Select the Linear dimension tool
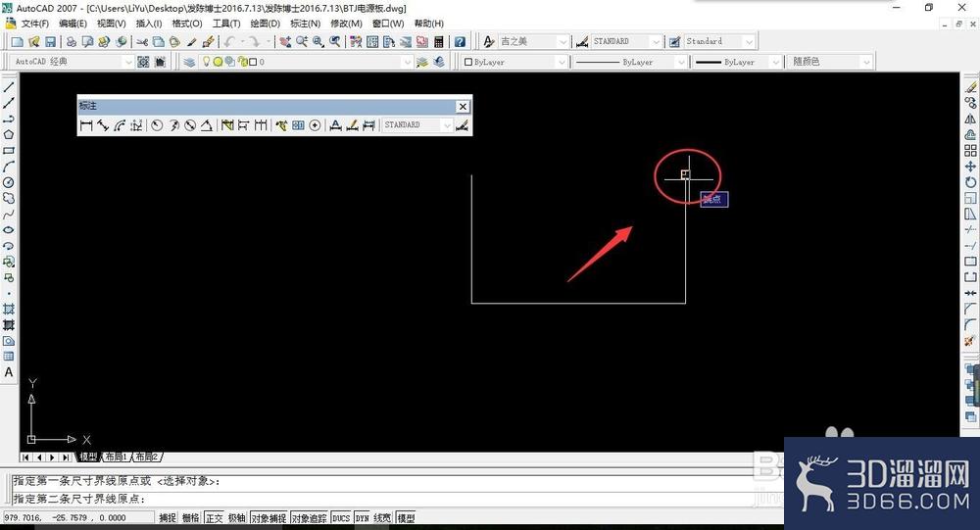 tap(86, 125)
